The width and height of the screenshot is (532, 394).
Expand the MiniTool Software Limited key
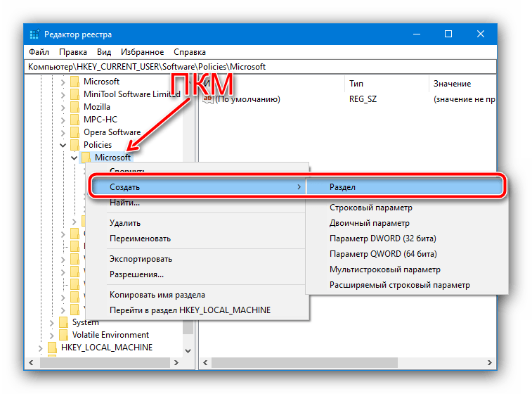pyautogui.click(x=63, y=95)
